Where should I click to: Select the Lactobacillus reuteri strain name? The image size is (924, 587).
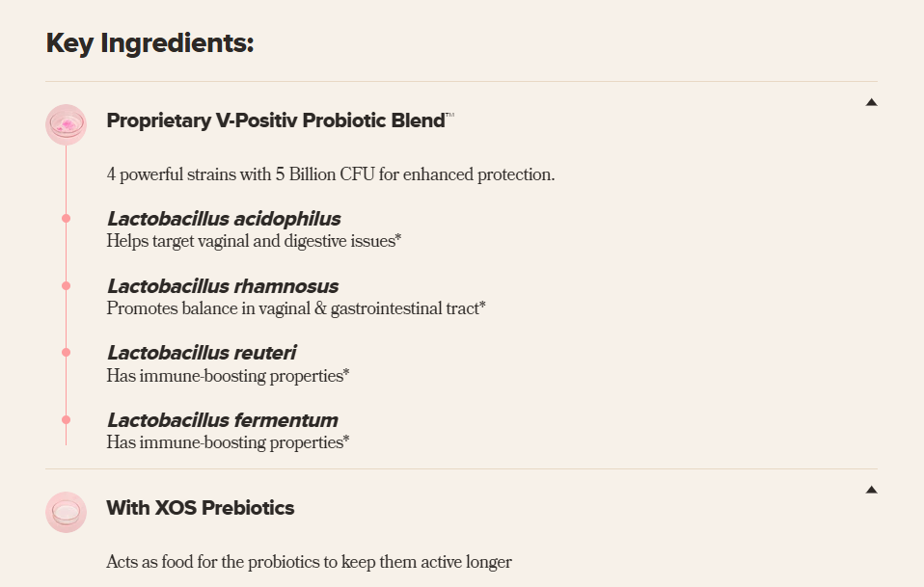tap(202, 353)
